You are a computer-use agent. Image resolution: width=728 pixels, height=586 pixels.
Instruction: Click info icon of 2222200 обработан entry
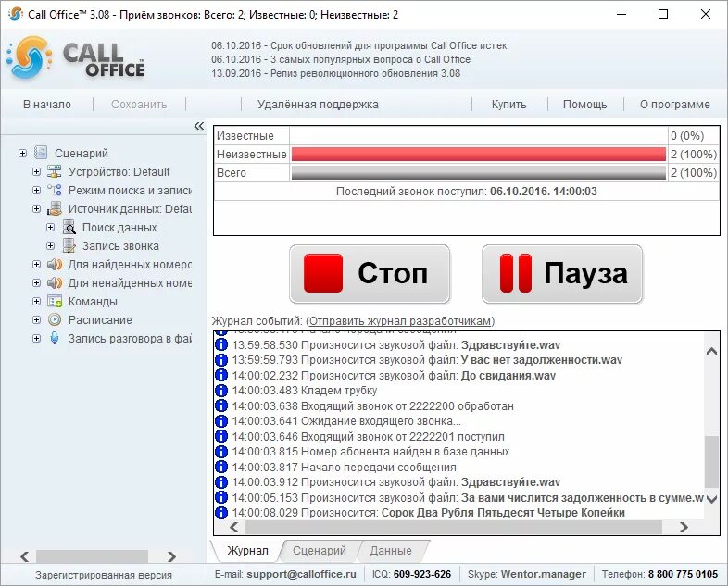221,406
